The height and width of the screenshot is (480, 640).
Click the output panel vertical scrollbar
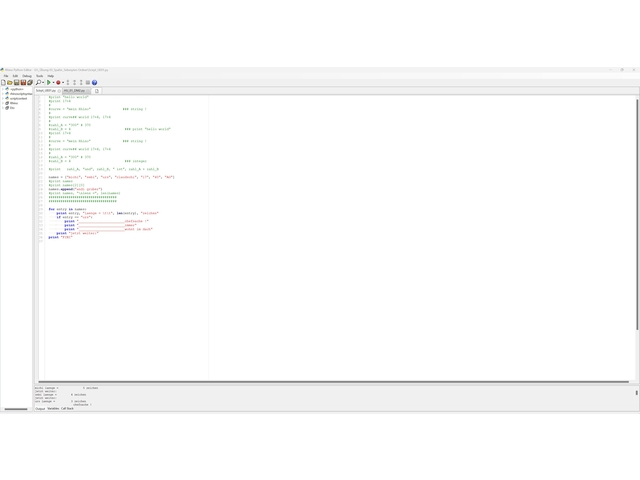[637, 393]
